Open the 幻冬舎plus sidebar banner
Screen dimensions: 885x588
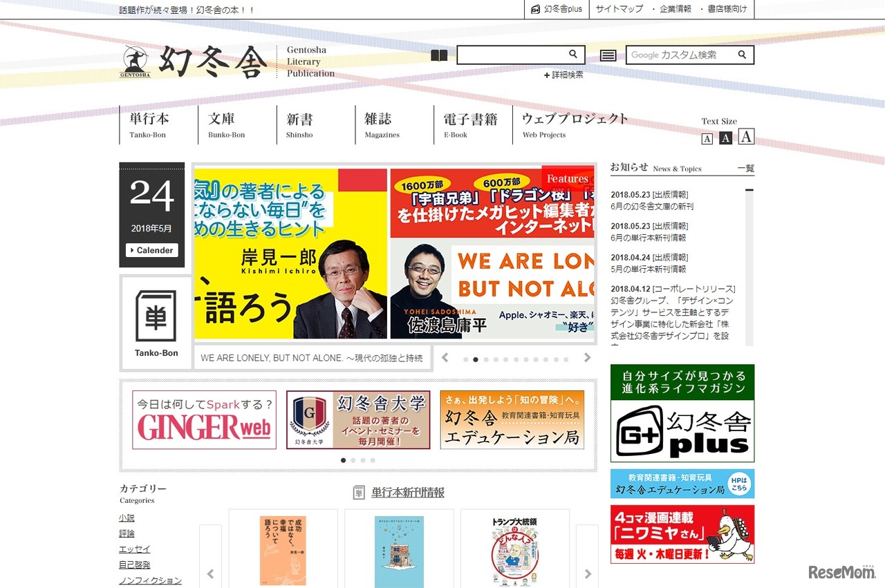[682, 413]
